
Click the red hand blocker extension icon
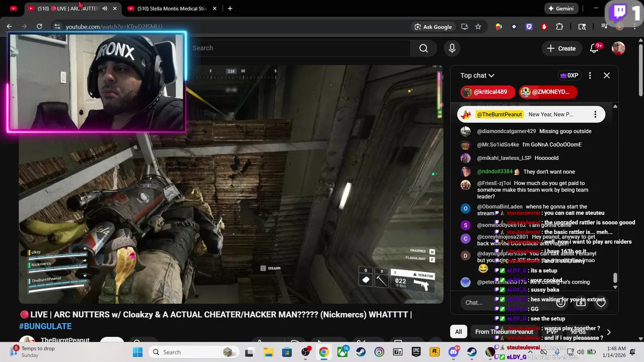pos(544,27)
